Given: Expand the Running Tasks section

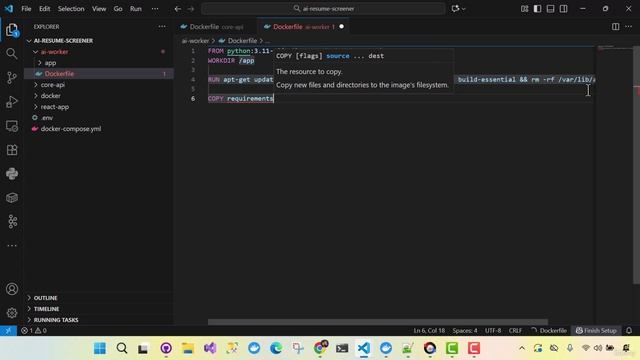Looking at the screenshot, I should click(x=99, y=320).
